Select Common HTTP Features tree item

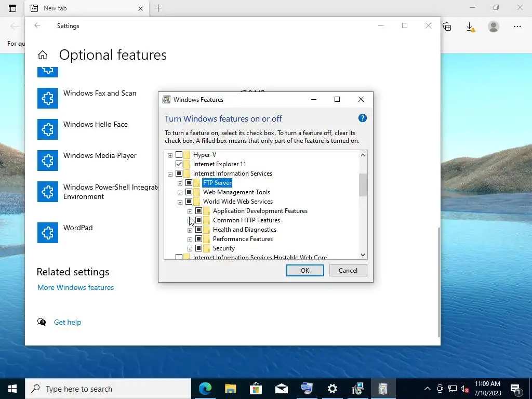point(246,220)
